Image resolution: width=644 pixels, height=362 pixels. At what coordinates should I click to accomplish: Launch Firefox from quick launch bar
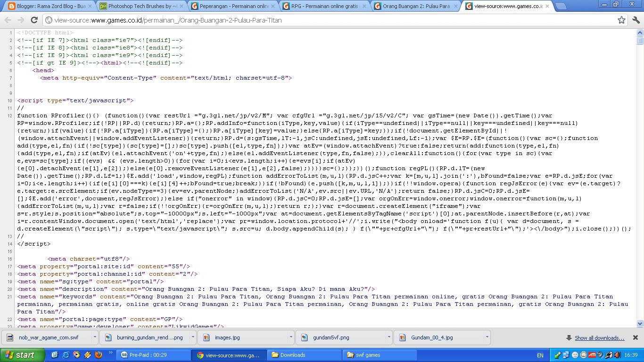click(x=99, y=355)
